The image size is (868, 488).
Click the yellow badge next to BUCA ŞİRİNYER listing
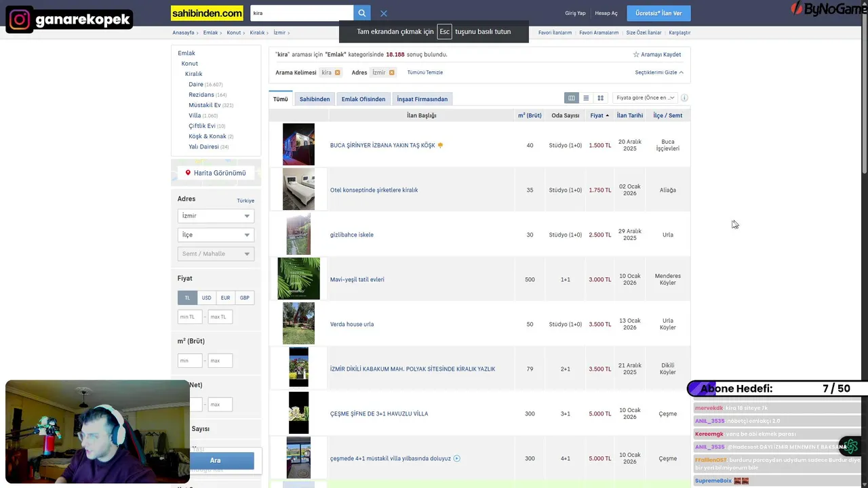tap(440, 145)
